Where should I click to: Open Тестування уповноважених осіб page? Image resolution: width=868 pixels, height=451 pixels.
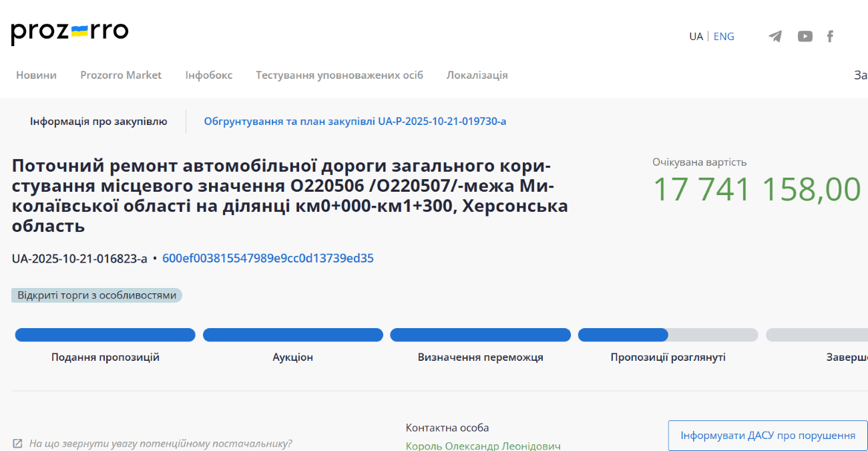coord(339,76)
